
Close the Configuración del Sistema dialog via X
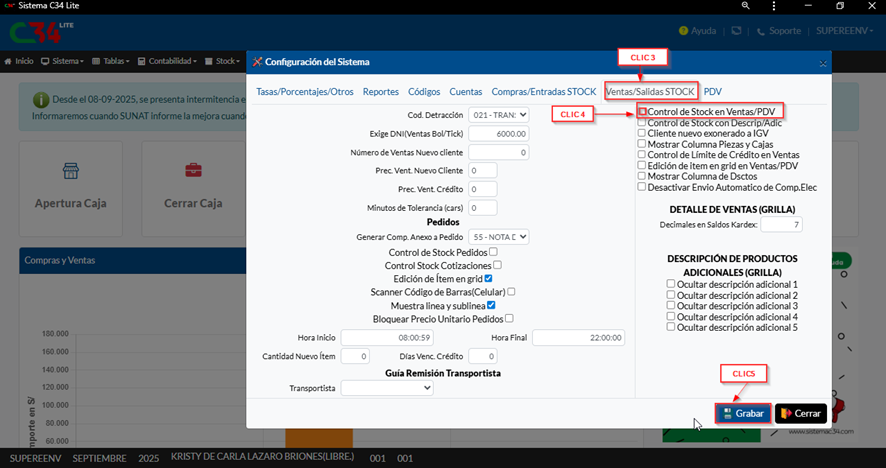tap(823, 62)
